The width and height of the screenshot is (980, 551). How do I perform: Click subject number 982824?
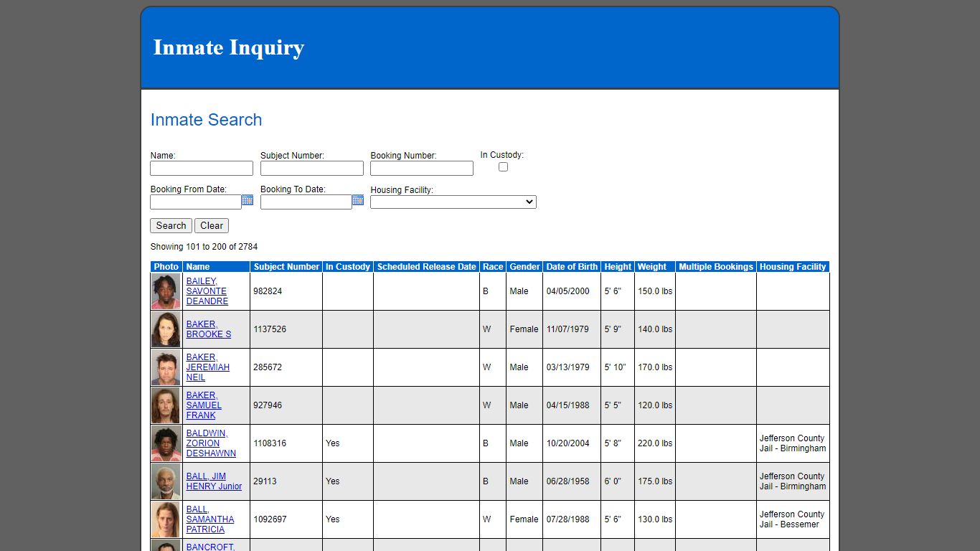coord(268,291)
